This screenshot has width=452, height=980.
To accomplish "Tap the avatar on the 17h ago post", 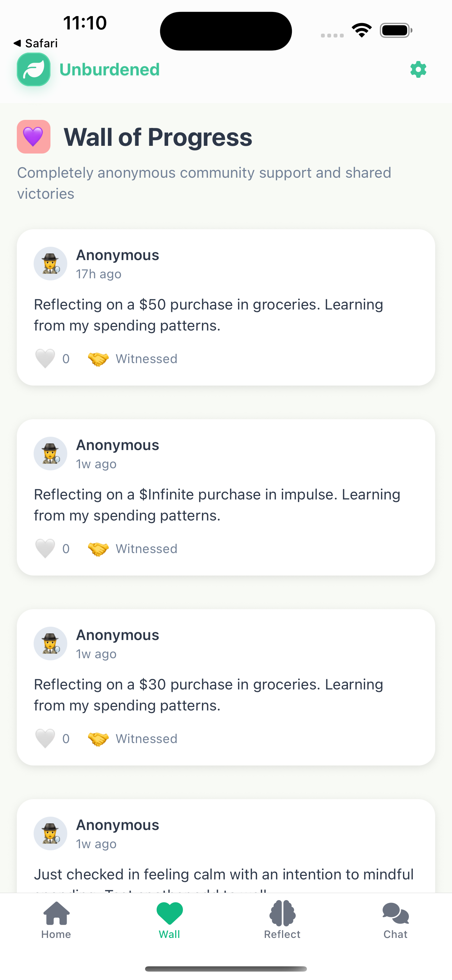I will tap(50, 264).
